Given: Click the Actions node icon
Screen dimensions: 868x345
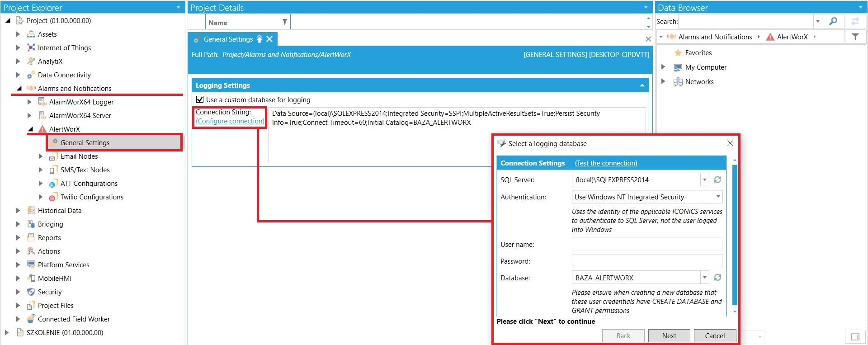Looking at the screenshot, I should tap(31, 251).
